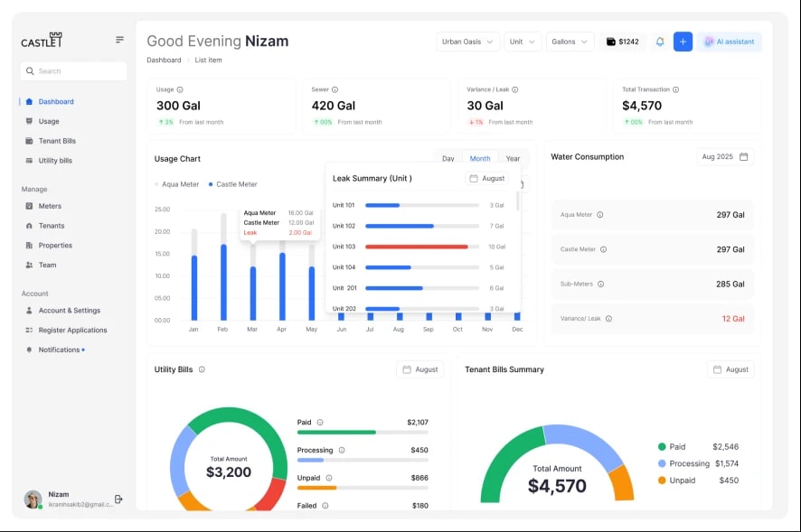This screenshot has width=801, height=532.
Task: Open August picker for Tenant Bills Summary
Action: point(730,369)
